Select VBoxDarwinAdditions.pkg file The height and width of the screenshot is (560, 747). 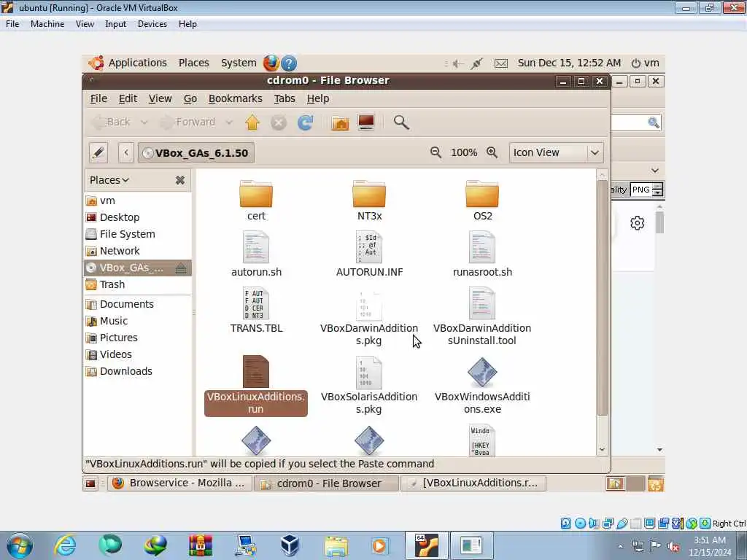369,316
